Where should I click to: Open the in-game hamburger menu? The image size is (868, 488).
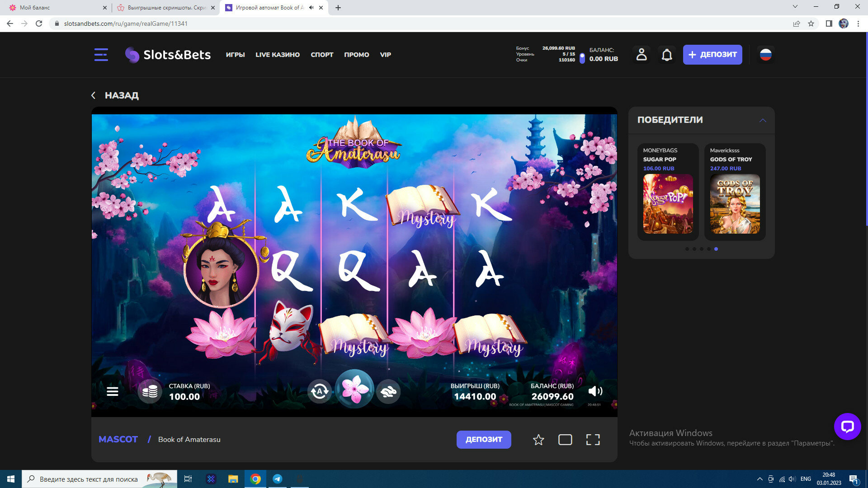point(113,392)
